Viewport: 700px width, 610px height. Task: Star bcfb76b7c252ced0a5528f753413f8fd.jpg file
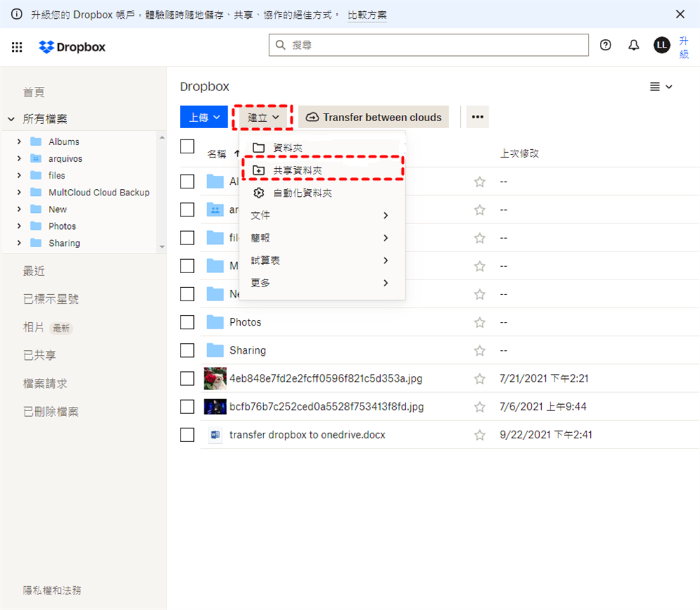pos(479,407)
